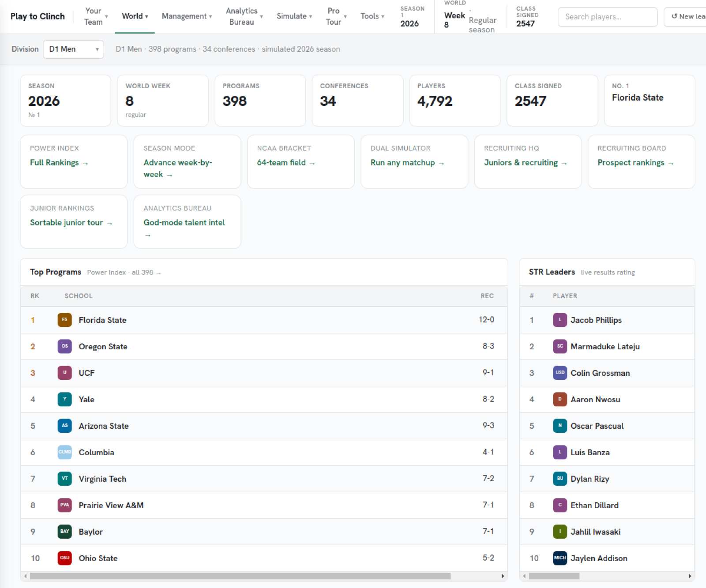Open Run any matchup simulator

coord(407,163)
